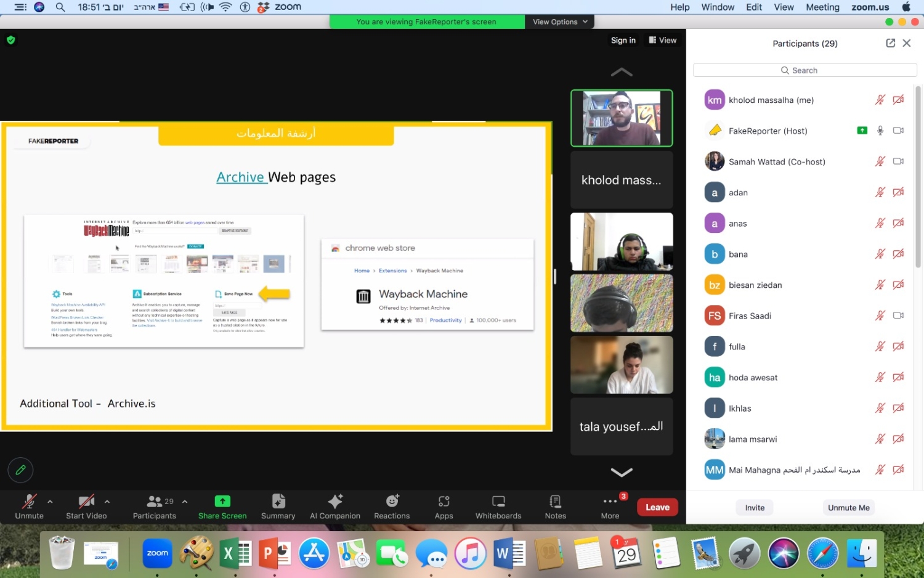924x578 pixels.
Task: Open the Music app in the Dock
Action: 470,553
